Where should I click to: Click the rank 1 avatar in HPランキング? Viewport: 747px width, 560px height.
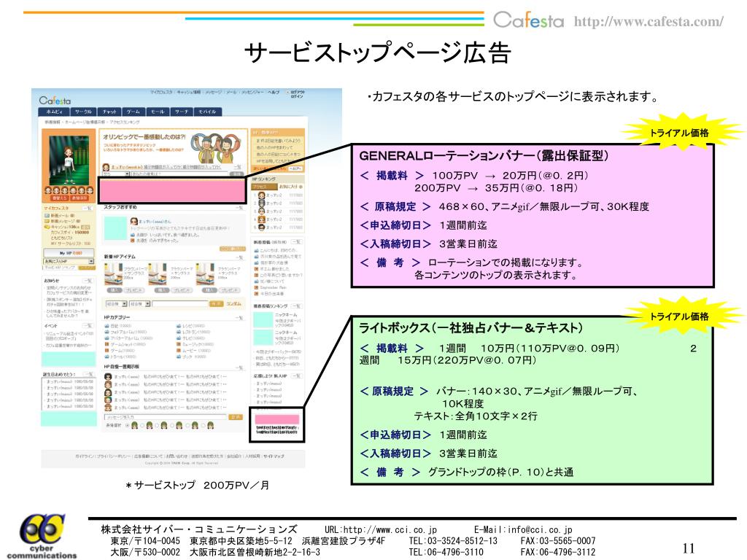coord(262,195)
